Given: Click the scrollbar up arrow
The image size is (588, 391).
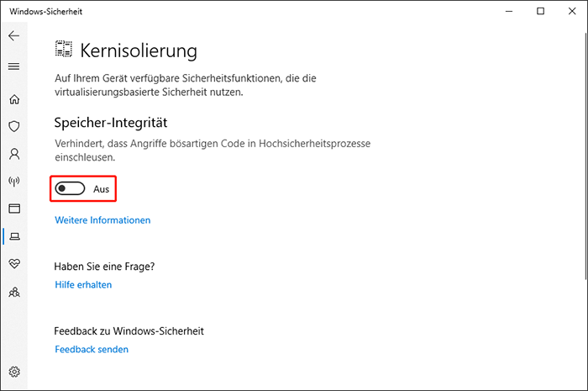Looking at the screenshot, I should 582,29.
